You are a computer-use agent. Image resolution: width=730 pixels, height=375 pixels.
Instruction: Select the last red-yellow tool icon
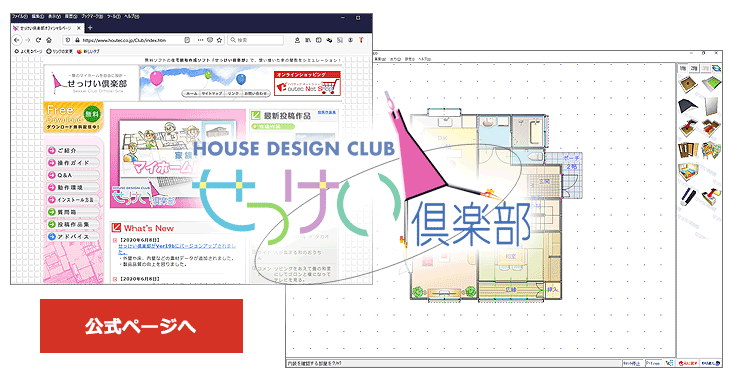pyautogui.click(x=711, y=196)
